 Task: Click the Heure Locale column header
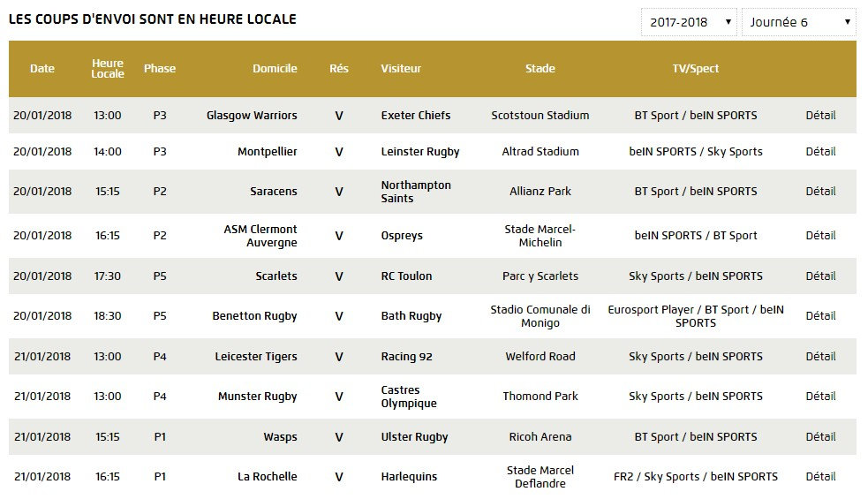click(x=108, y=69)
